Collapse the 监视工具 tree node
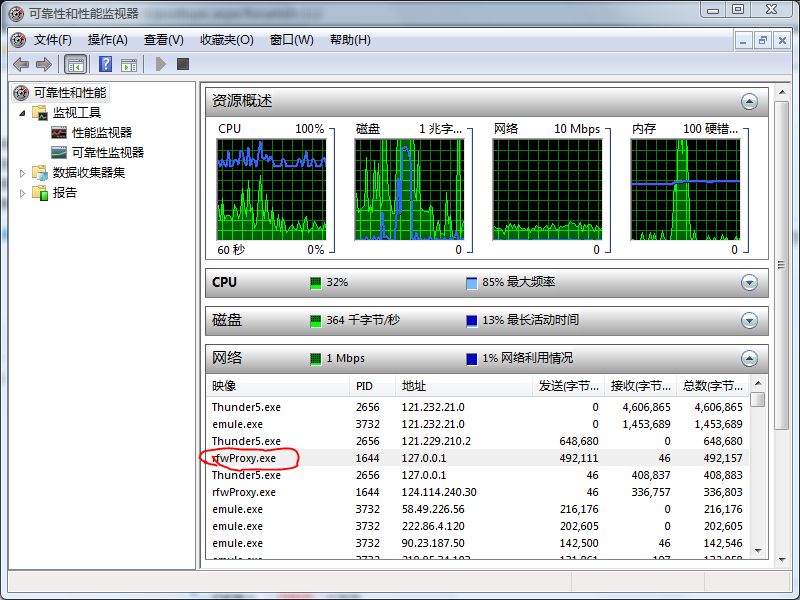 [22, 113]
